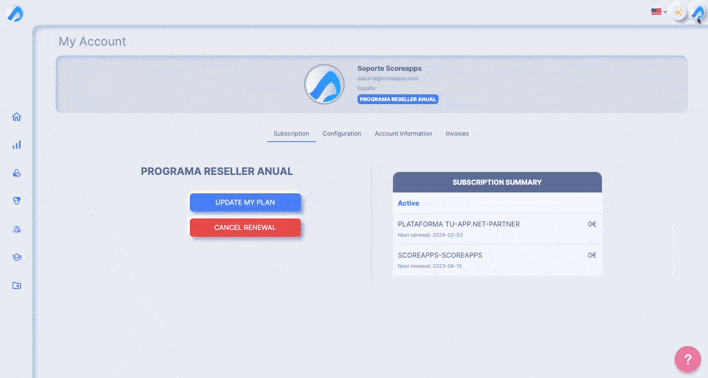Click the España country text
Viewport: 708px width, 378px height.
click(x=366, y=88)
